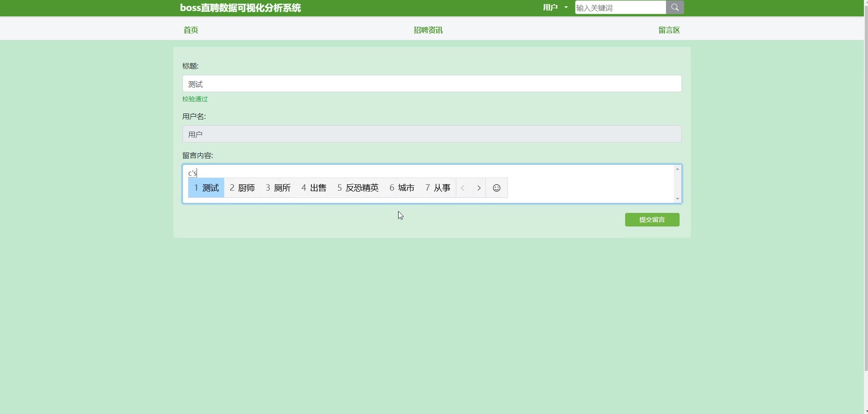The image size is (868, 414).
Task: Click the 标题: label
Action: point(190,66)
